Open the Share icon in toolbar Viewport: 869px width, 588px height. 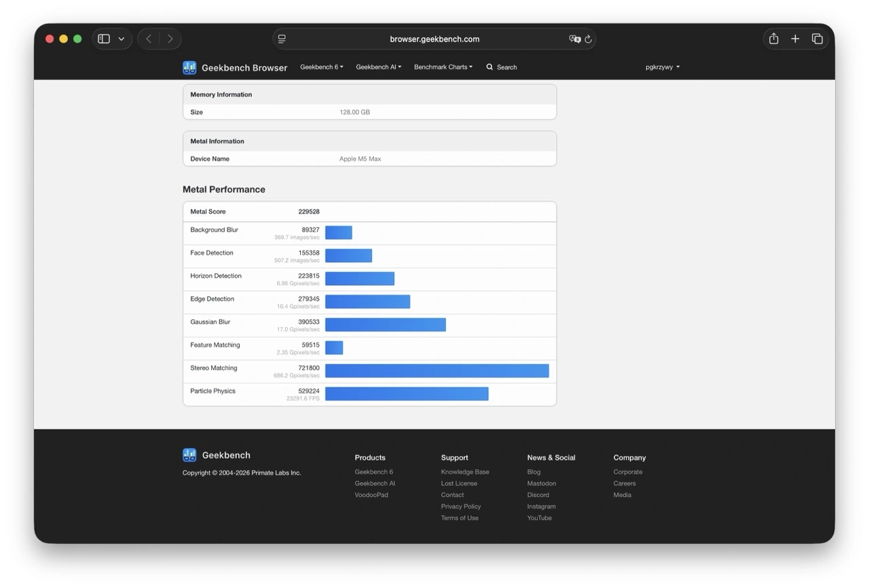[x=773, y=39]
